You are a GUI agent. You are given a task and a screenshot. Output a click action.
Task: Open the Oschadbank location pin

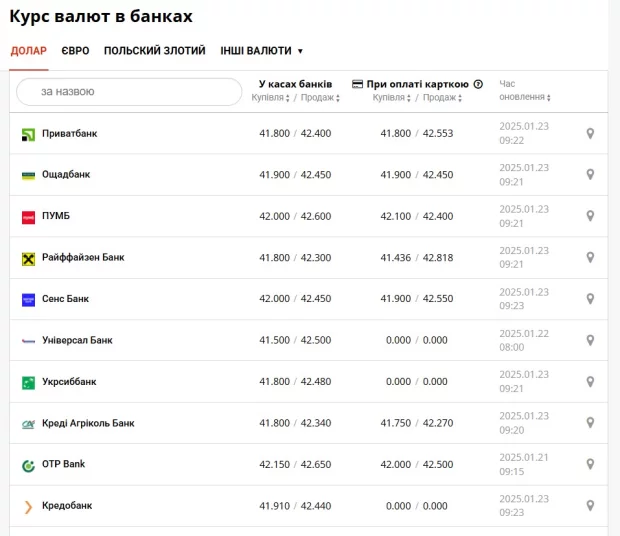click(590, 175)
